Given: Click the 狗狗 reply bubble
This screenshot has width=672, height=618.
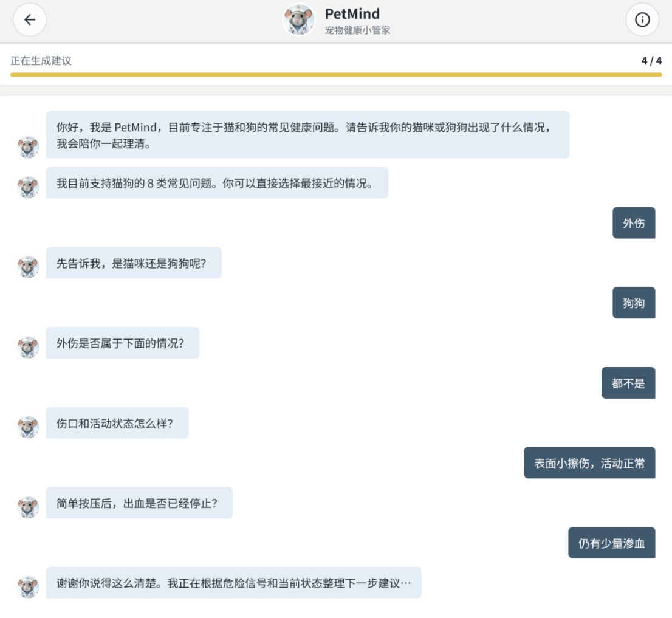Looking at the screenshot, I should pyautogui.click(x=634, y=303).
